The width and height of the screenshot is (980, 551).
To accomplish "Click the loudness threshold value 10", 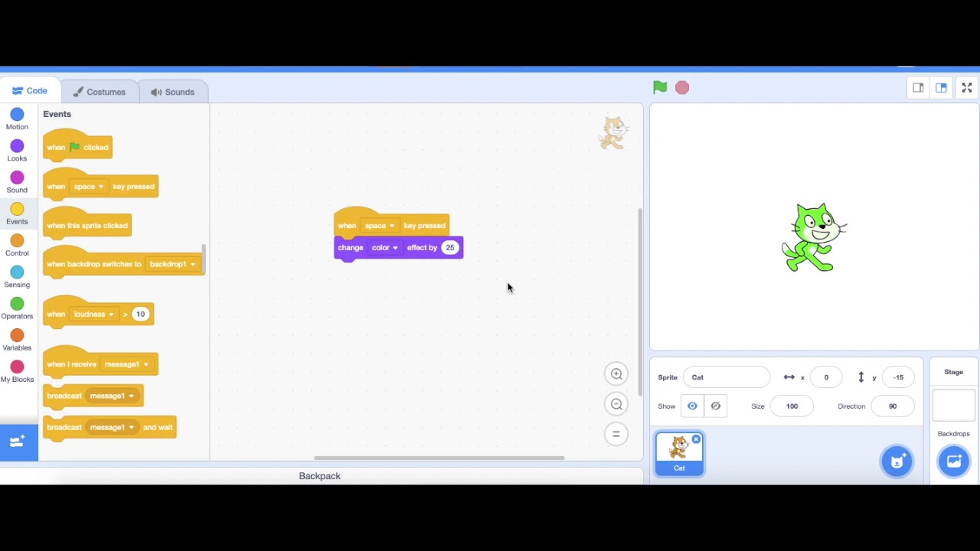I will pos(140,315).
